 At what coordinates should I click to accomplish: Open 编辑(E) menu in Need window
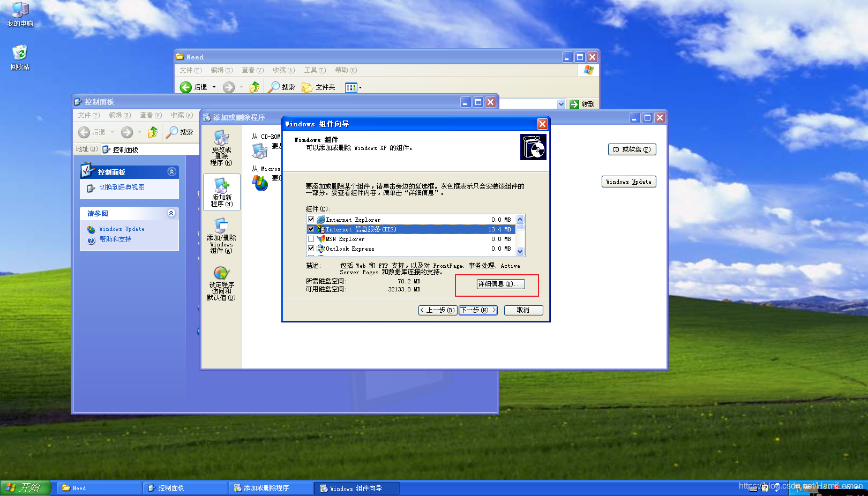point(222,70)
